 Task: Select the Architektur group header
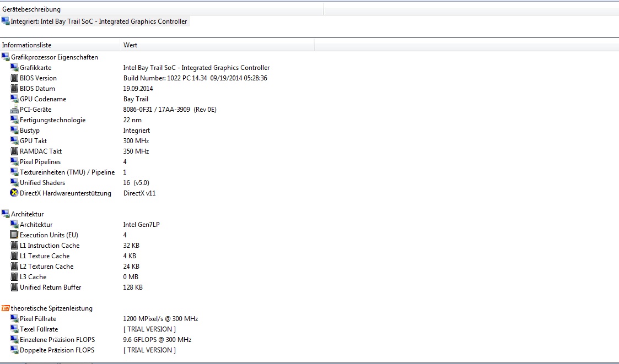pos(27,214)
